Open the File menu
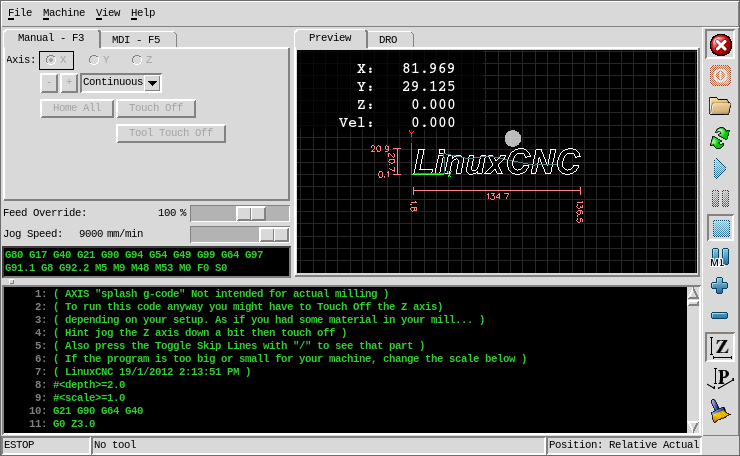This screenshot has height=456, width=740. [20, 13]
